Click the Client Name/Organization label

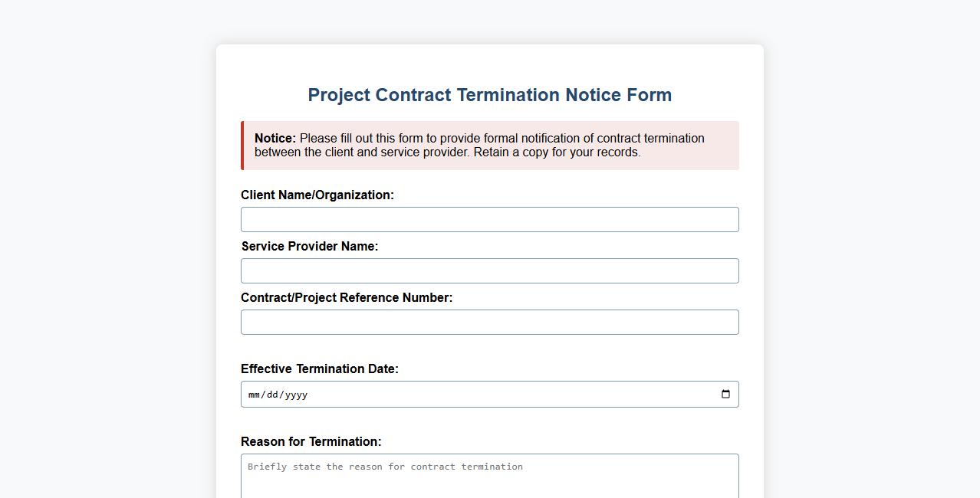click(317, 195)
